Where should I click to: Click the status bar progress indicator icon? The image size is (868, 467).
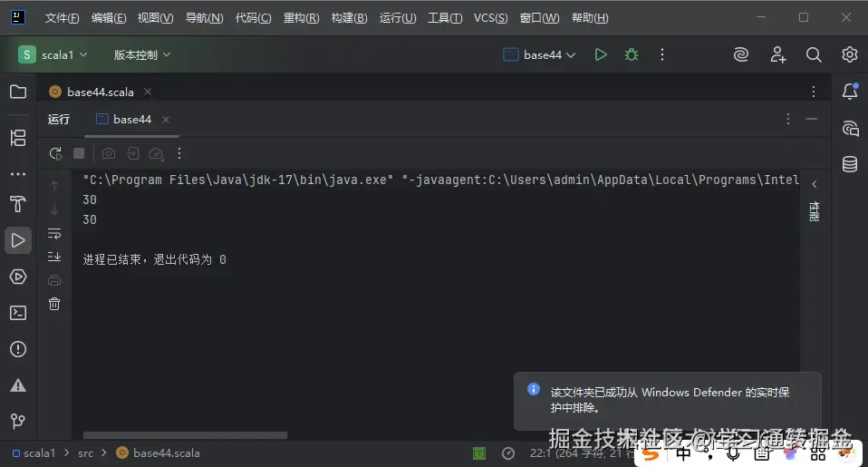508,453
